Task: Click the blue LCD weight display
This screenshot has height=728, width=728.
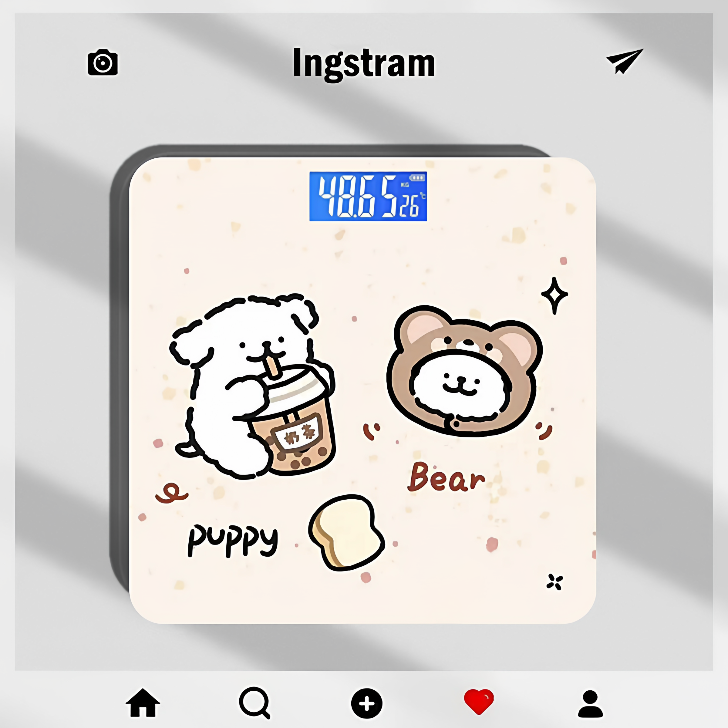Action: point(368,196)
